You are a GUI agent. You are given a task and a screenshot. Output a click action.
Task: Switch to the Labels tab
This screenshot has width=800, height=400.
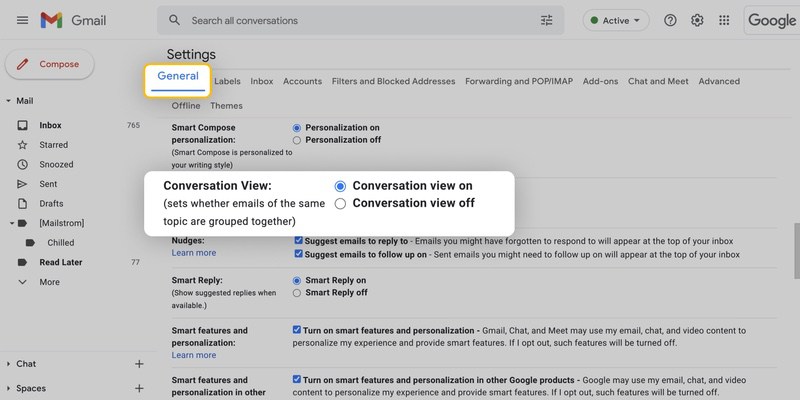[x=227, y=81]
